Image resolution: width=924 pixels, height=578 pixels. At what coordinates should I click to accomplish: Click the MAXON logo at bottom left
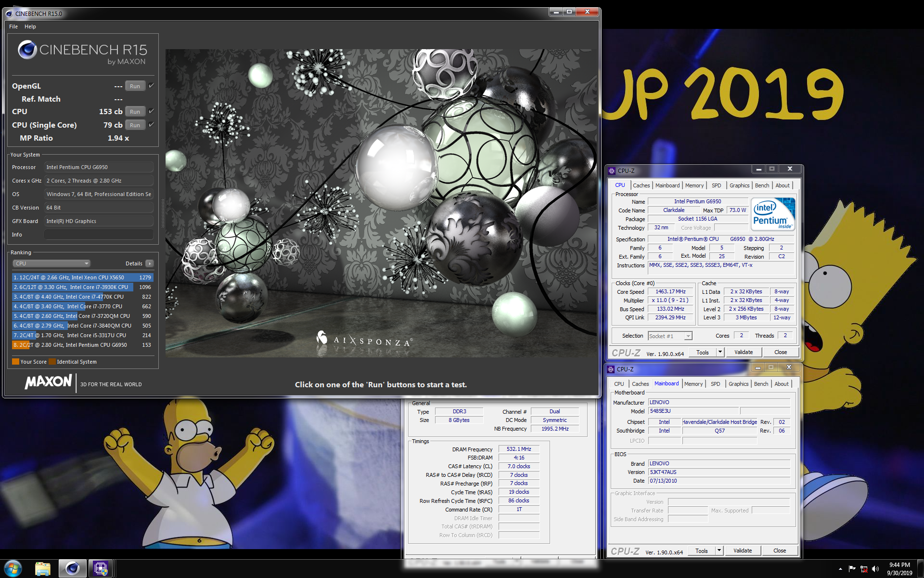click(x=48, y=382)
